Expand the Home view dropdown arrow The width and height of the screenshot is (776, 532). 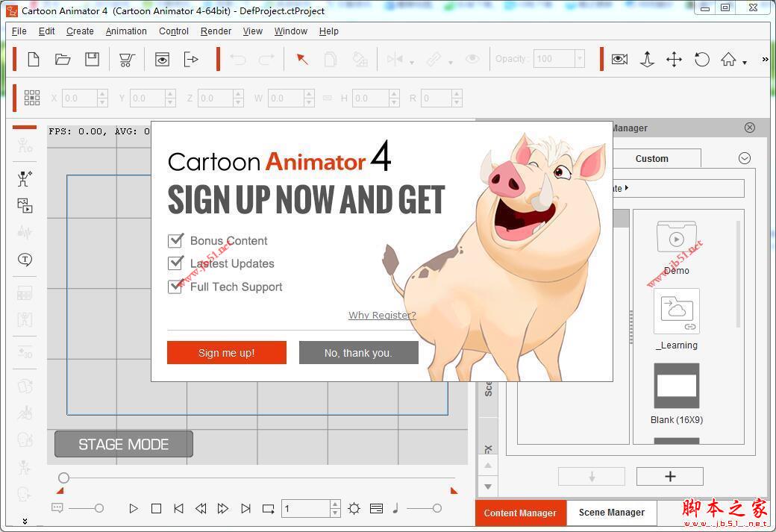745,63
